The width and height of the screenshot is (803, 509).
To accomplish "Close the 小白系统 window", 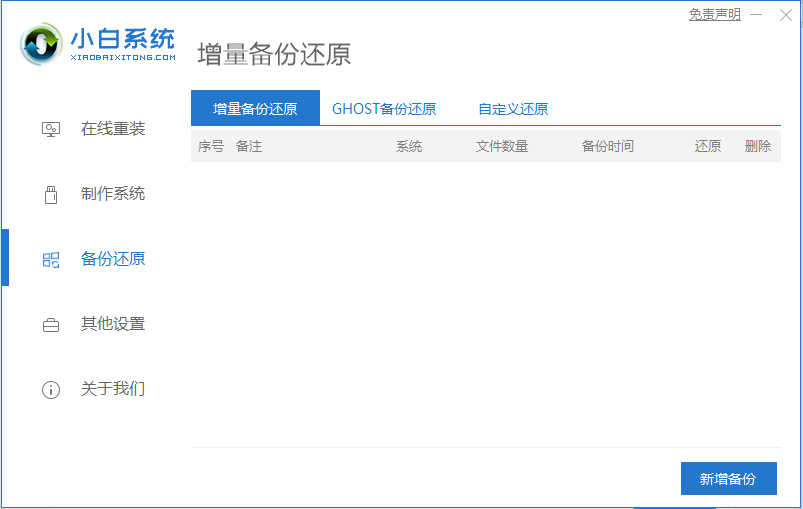I will pos(786,15).
